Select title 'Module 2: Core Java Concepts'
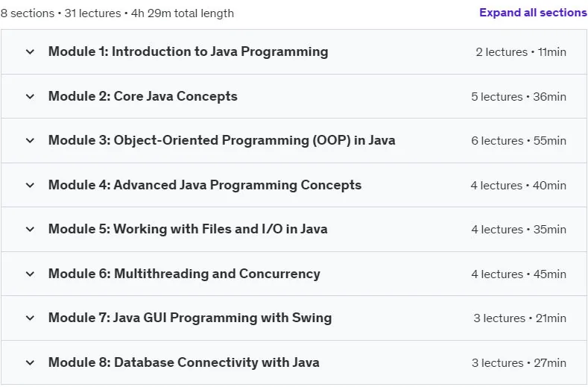588x387 pixels. click(143, 96)
